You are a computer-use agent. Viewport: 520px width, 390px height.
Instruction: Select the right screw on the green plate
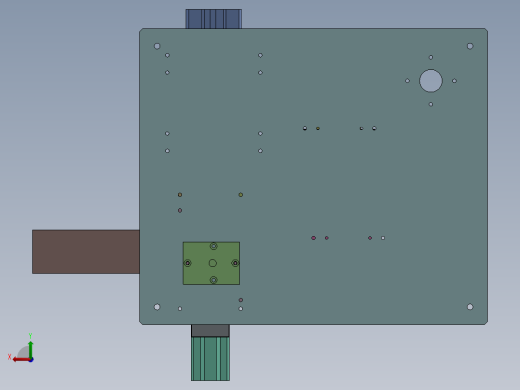tap(235, 263)
